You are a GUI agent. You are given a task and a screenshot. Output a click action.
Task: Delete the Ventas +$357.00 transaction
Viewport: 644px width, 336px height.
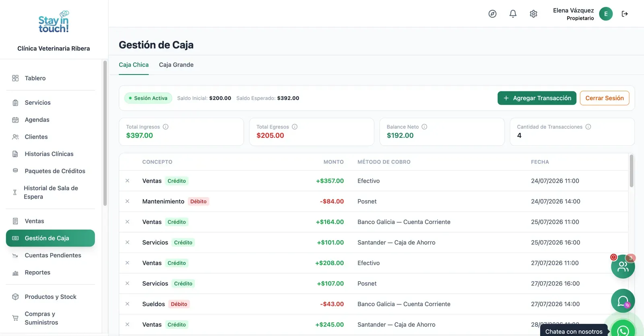127,181
